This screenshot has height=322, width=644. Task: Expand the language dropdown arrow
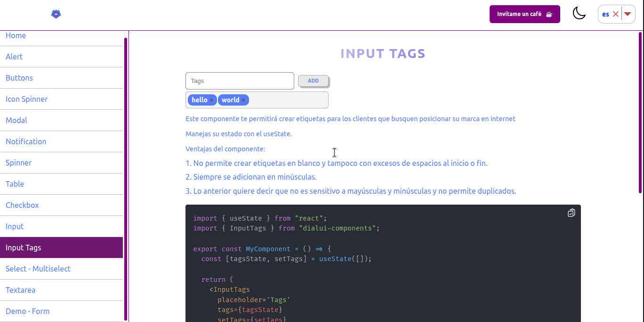(x=628, y=14)
